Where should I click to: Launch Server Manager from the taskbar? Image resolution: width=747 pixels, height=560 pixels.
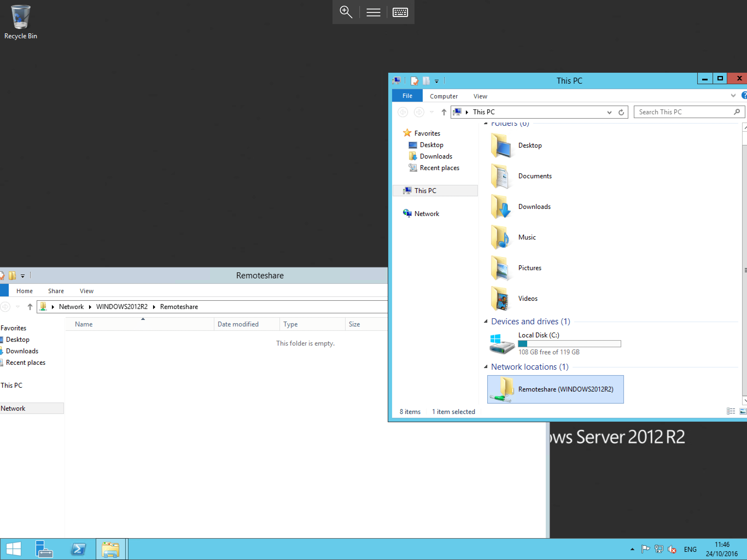pos(44,549)
